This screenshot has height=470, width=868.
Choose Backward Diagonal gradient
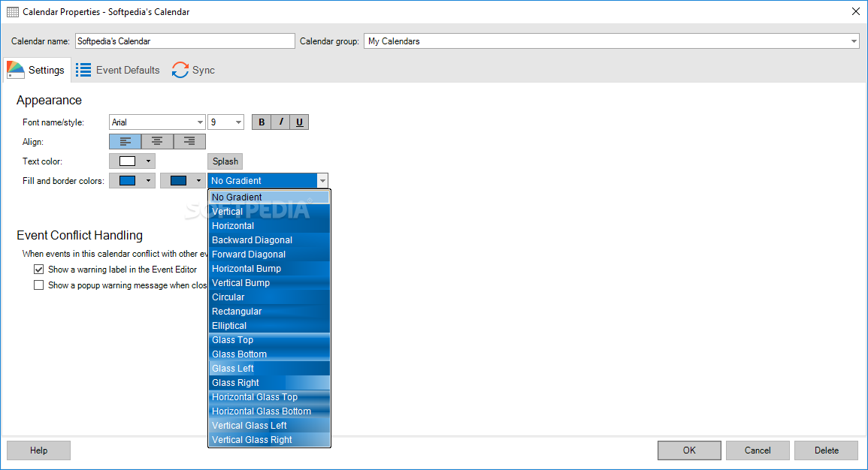pyautogui.click(x=269, y=240)
